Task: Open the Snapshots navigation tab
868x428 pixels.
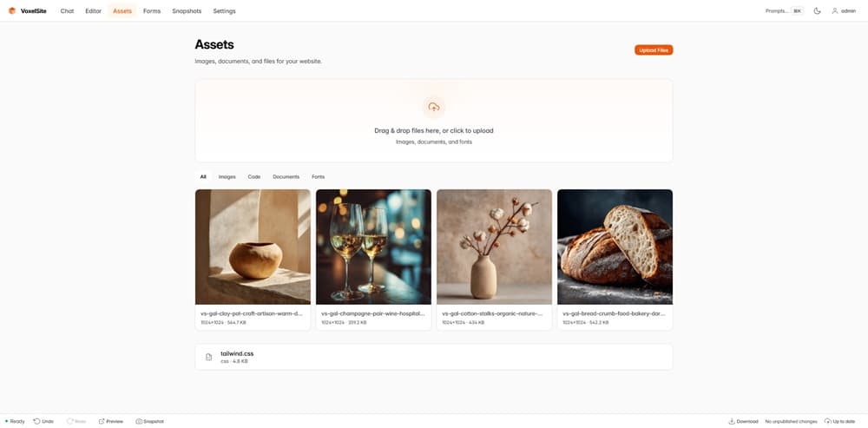Action: coord(187,11)
